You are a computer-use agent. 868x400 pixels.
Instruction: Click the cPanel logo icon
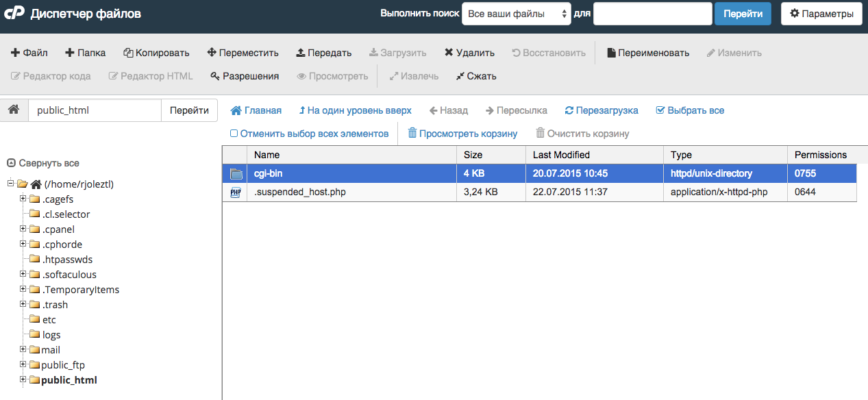14,13
